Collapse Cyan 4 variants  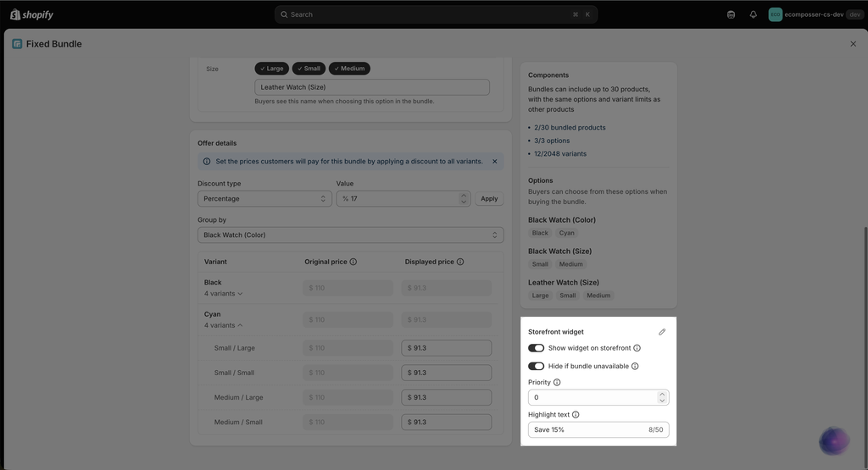pyautogui.click(x=223, y=325)
